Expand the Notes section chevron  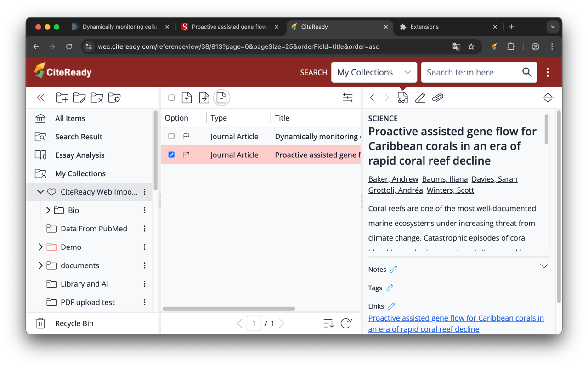544,266
